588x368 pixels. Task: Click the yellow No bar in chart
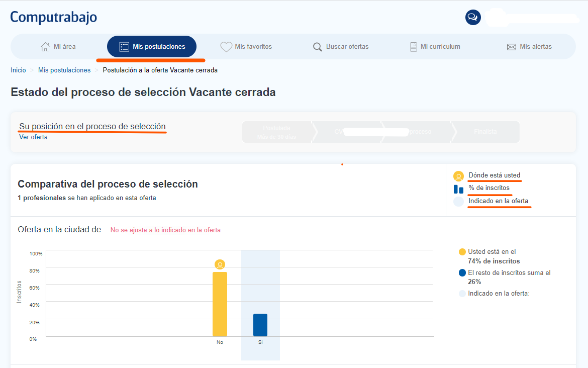220,304
